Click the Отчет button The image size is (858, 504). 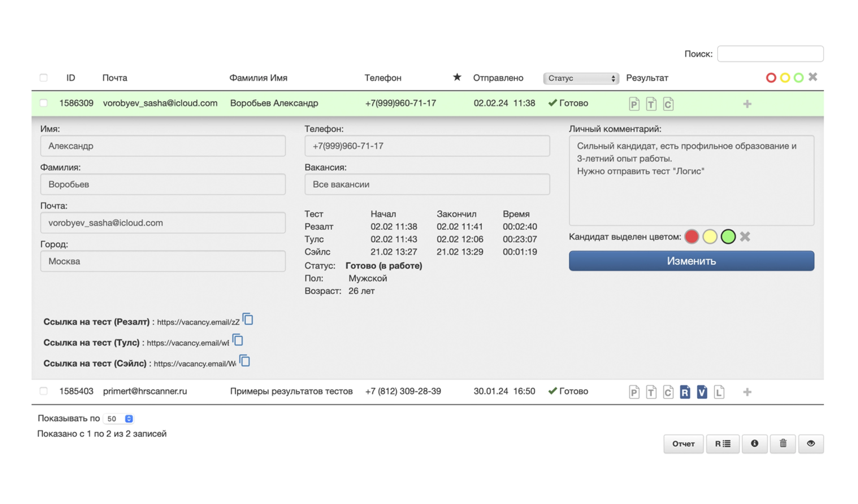coord(683,444)
